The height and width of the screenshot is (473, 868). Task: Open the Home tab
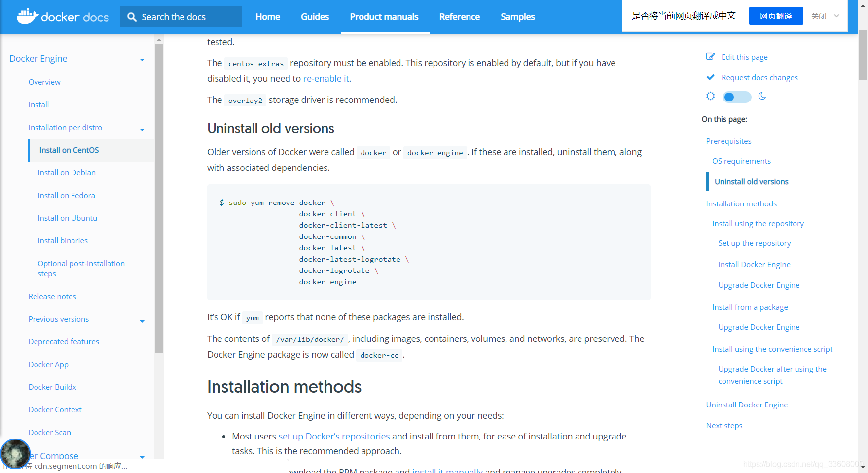[268, 17]
